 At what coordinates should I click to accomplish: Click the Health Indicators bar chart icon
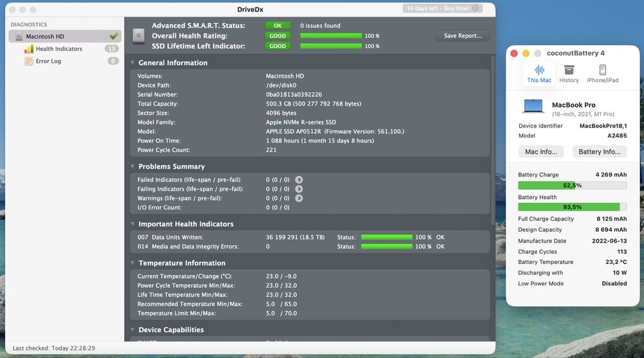pos(29,49)
